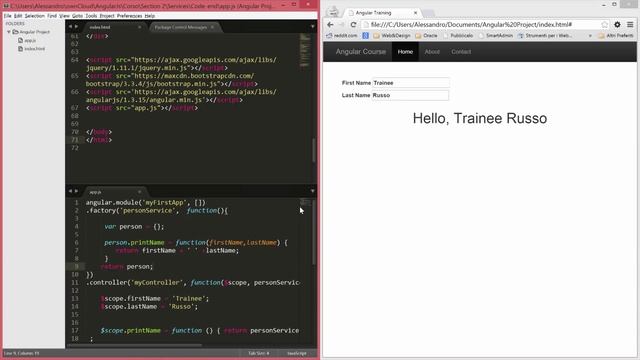Open a new tab in Chrome
Viewport: 640px width, 360px height.
click(x=428, y=13)
